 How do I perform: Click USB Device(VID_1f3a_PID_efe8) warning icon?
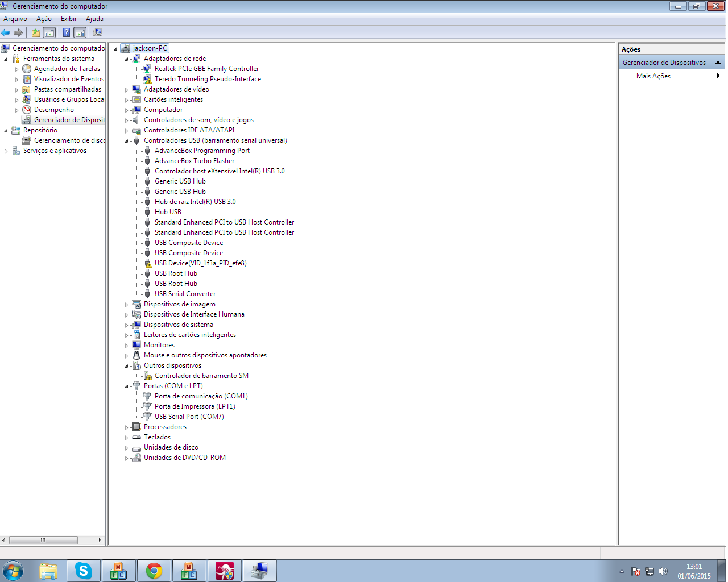(147, 263)
